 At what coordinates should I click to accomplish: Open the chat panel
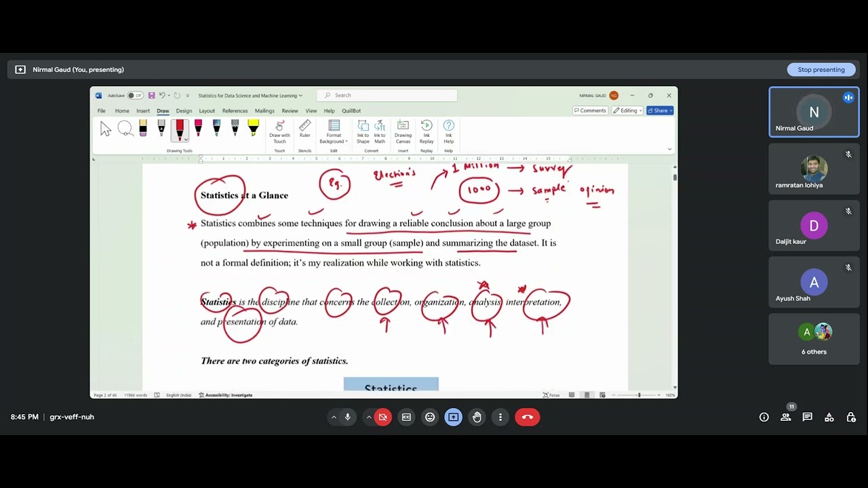pos(808,418)
